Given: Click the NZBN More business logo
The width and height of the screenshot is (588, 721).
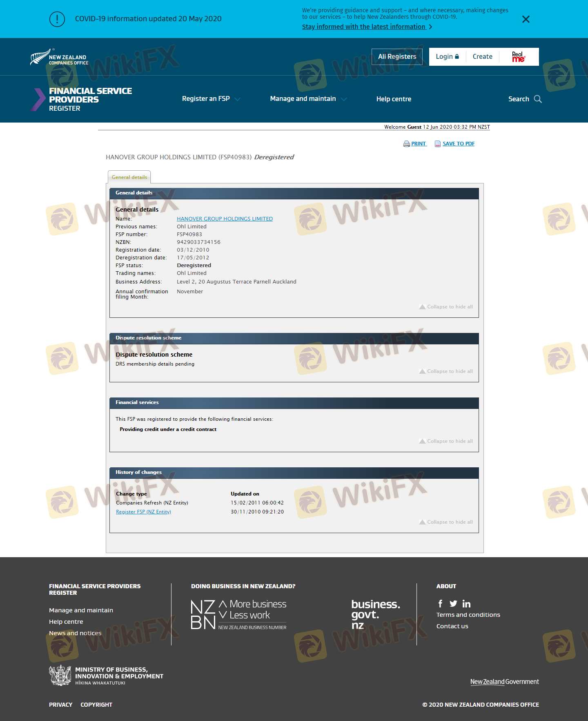Looking at the screenshot, I should tap(238, 614).
